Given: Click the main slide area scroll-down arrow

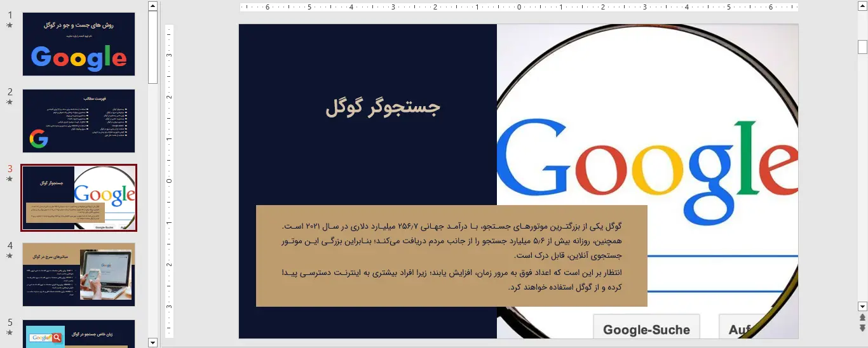Looking at the screenshot, I should [862, 306].
